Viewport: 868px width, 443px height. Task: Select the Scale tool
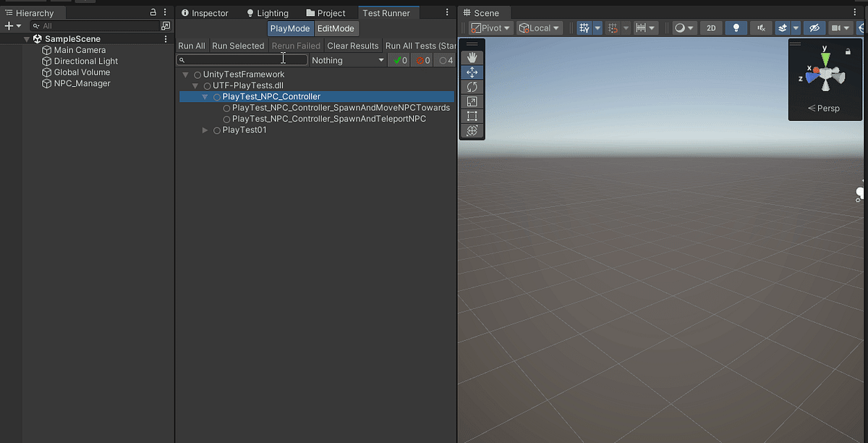(472, 101)
